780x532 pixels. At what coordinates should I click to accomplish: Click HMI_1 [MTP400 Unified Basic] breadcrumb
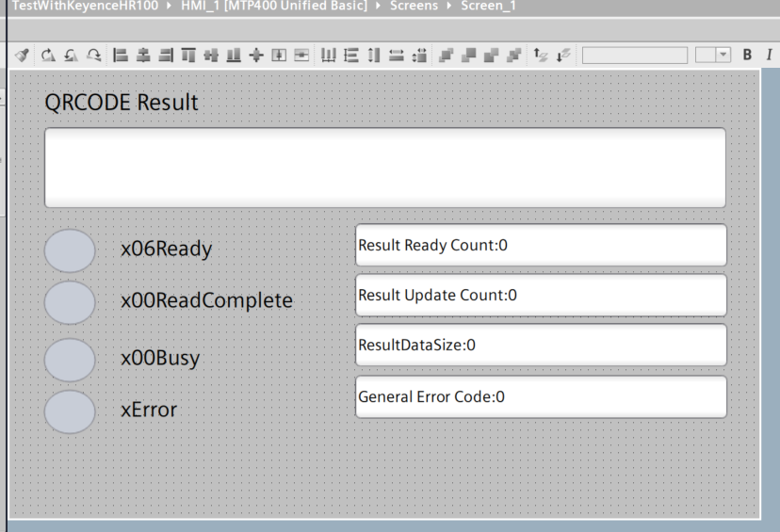point(274,6)
